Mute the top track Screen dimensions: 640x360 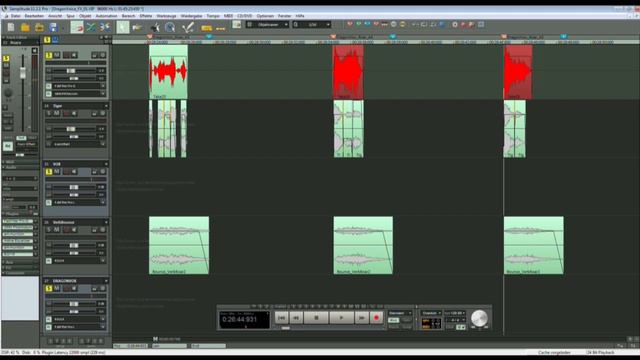click(x=57, y=55)
